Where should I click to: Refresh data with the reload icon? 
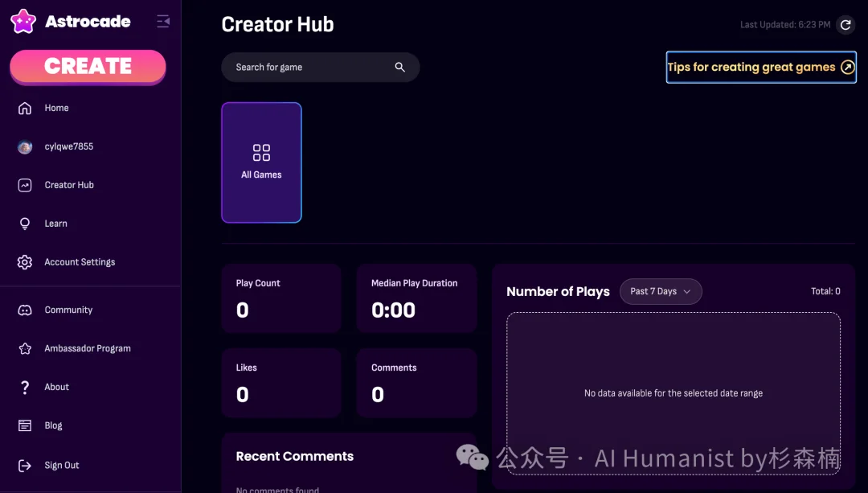pos(845,25)
